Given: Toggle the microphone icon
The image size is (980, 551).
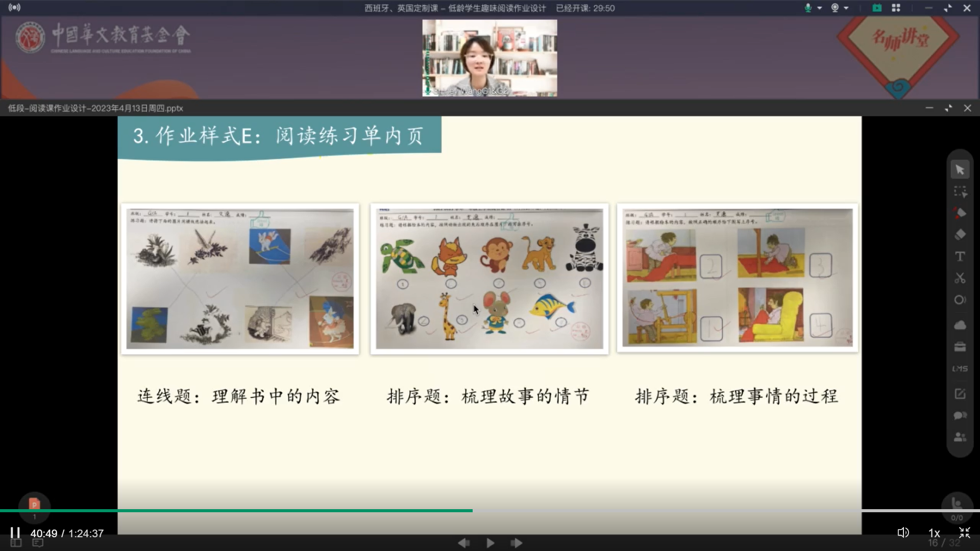Looking at the screenshot, I should click(x=808, y=8).
